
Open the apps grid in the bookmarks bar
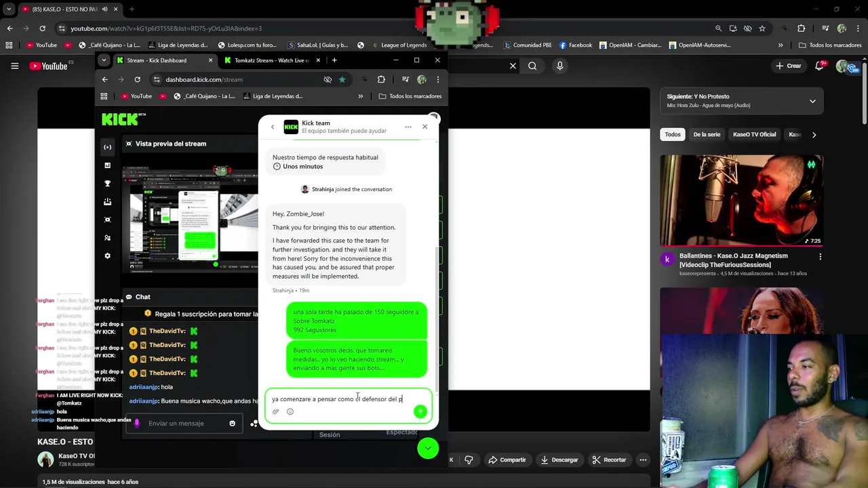9,45
